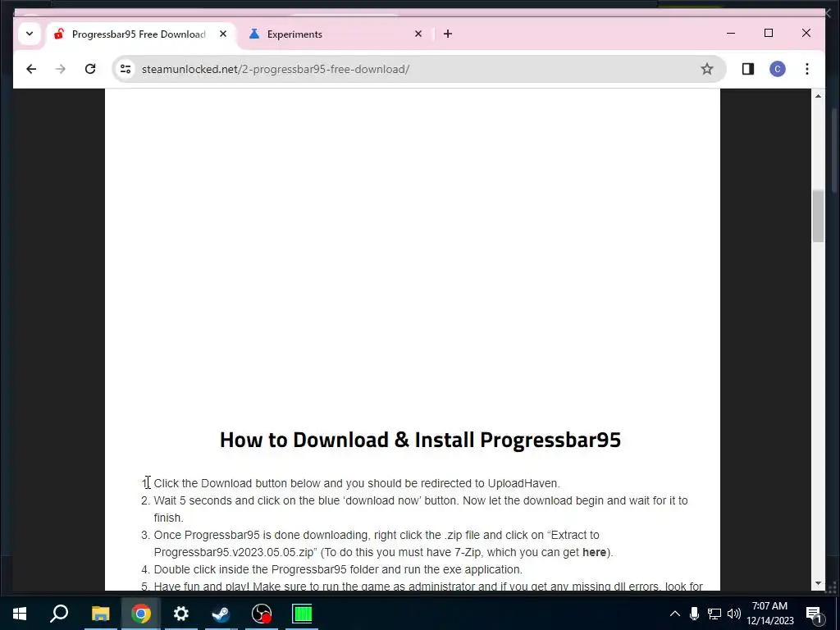Open the Chrome side panel

[x=748, y=69]
